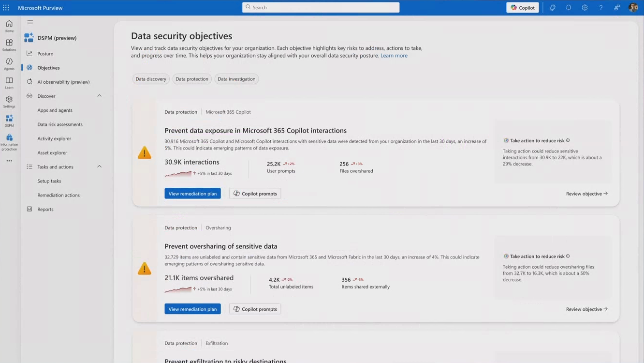Open Data risk assessments
The height and width of the screenshot is (363, 644).
[60, 124]
